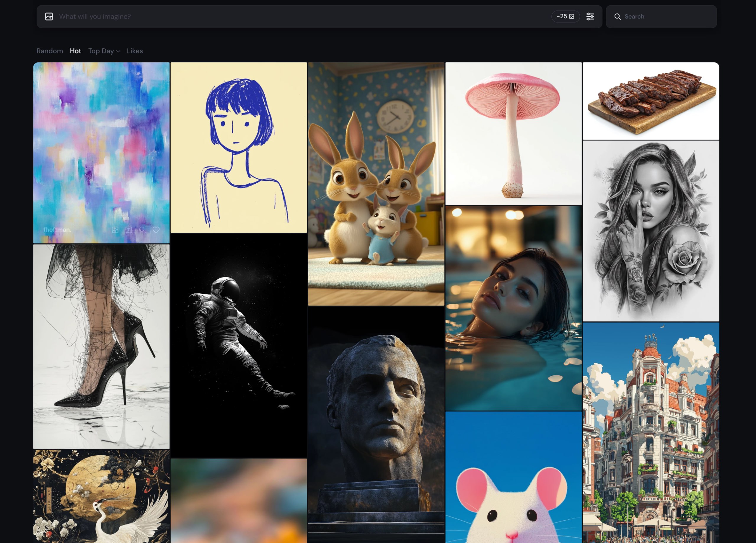
Task: Open the crane and golden moon artwork
Action: coord(101,496)
